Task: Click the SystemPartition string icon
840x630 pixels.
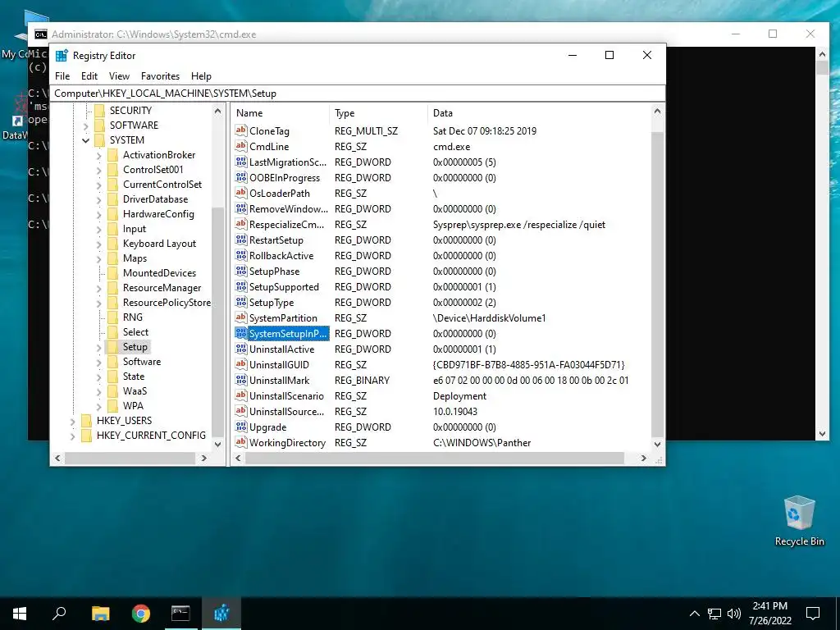Action: (x=241, y=317)
